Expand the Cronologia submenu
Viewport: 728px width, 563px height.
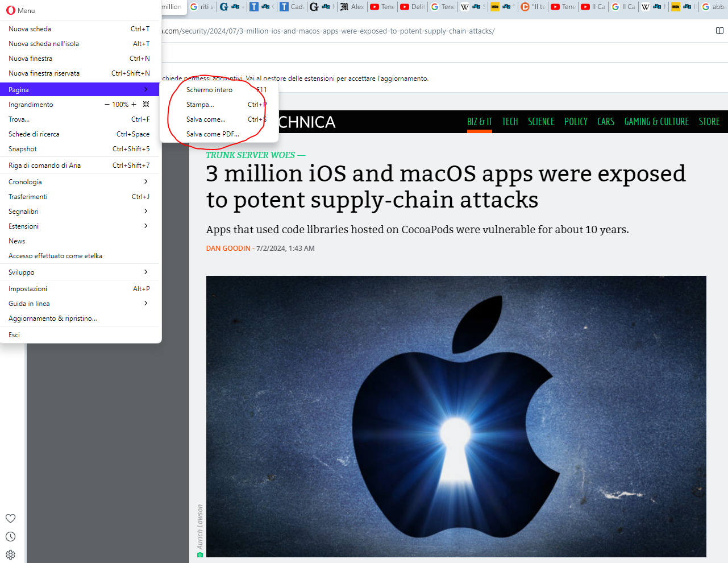pyautogui.click(x=80, y=182)
